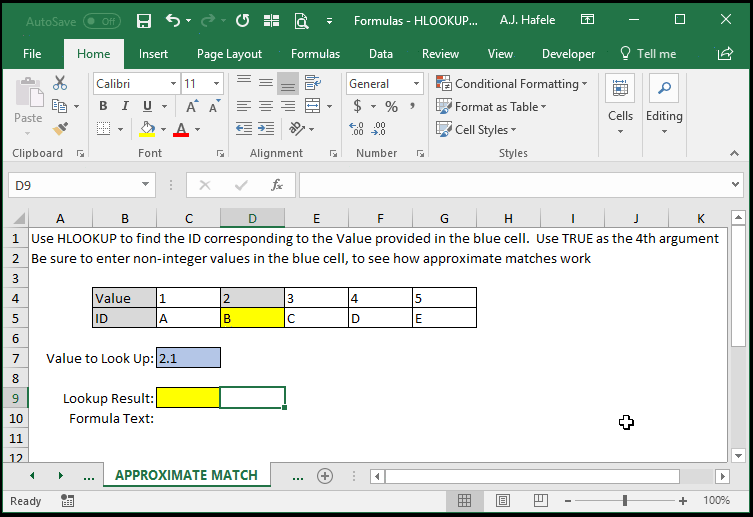Click the macro recording icon in the status bar
This screenshot has width=753, height=517.
pyautogui.click(x=68, y=501)
